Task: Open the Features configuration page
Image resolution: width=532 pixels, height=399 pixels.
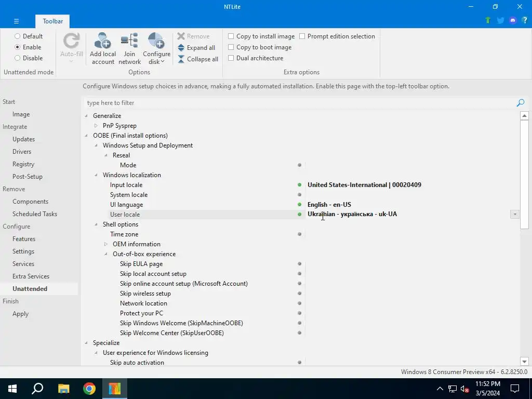Action: pos(24,239)
